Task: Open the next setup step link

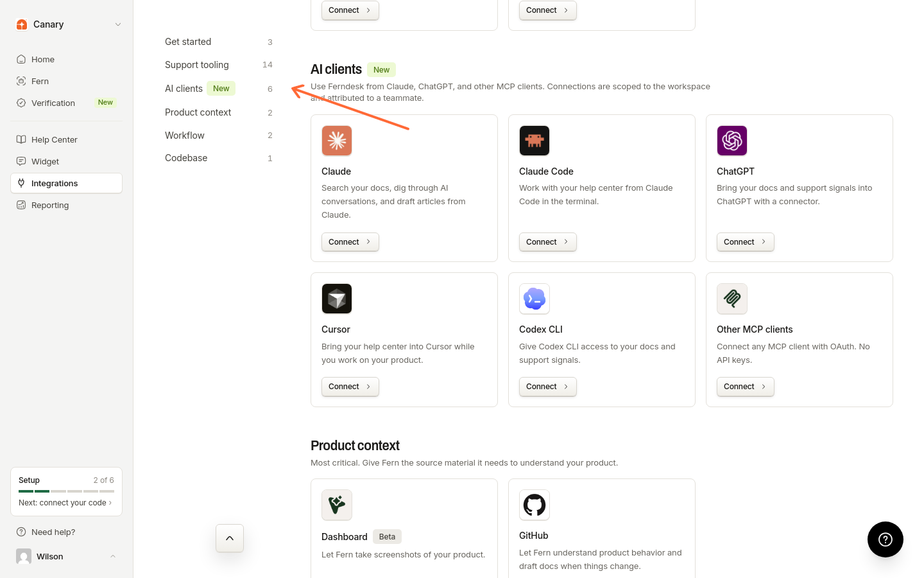Action: tap(65, 503)
